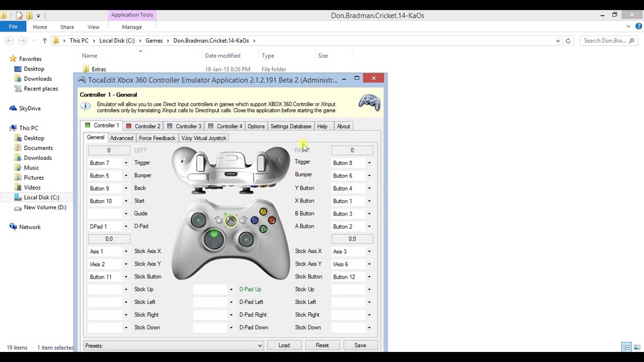Switch to Force Feedback sub-tab

(x=157, y=138)
